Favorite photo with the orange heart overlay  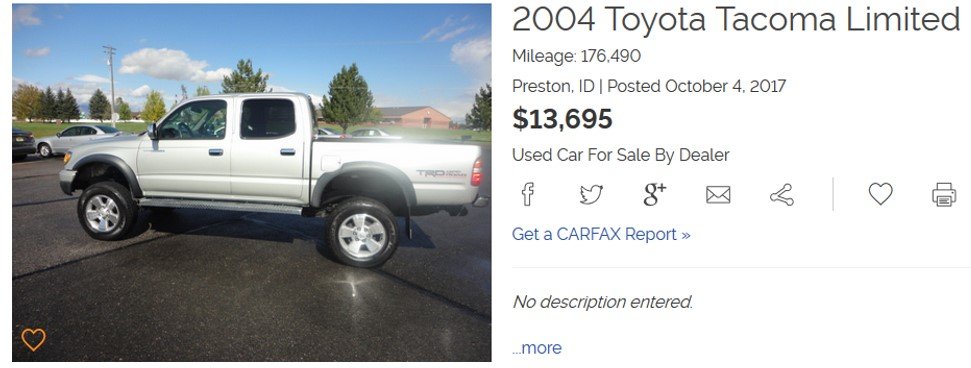tap(33, 340)
